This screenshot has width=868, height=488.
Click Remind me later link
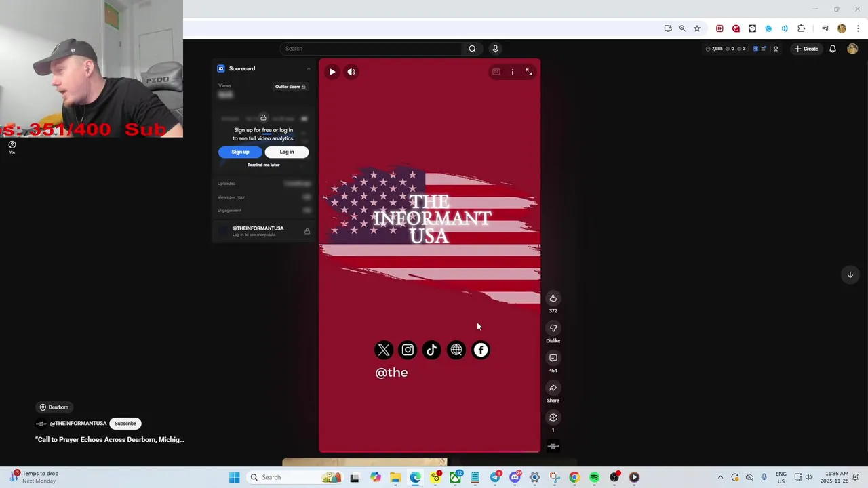click(263, 165)
